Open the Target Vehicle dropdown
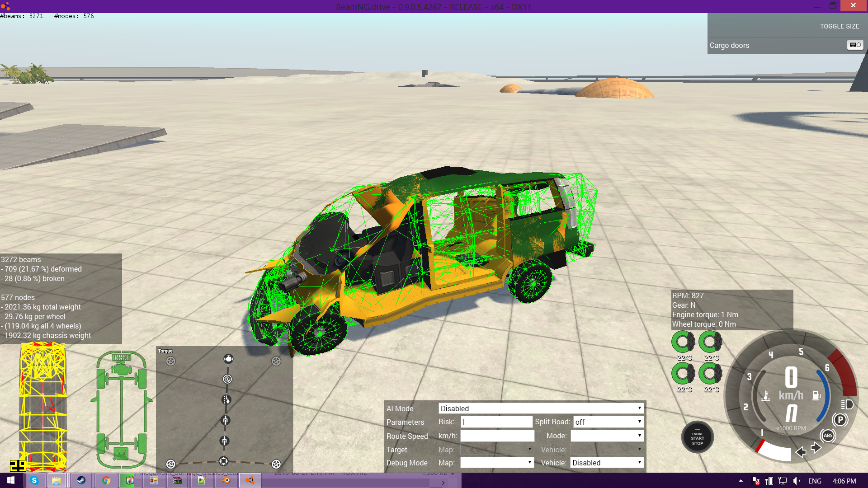Image resolution: width=868 pixels, height=488 pixels. 607,450
